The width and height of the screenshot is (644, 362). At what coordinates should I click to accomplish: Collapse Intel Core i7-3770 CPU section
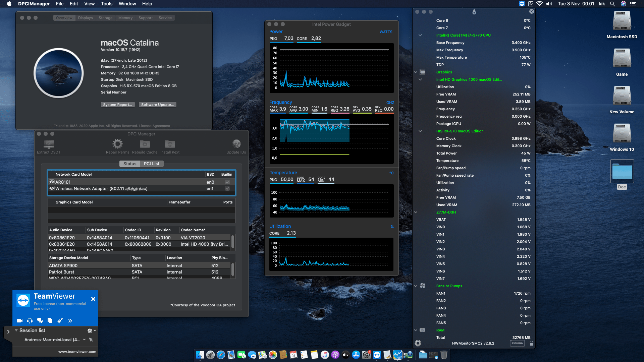pos(420,35)
